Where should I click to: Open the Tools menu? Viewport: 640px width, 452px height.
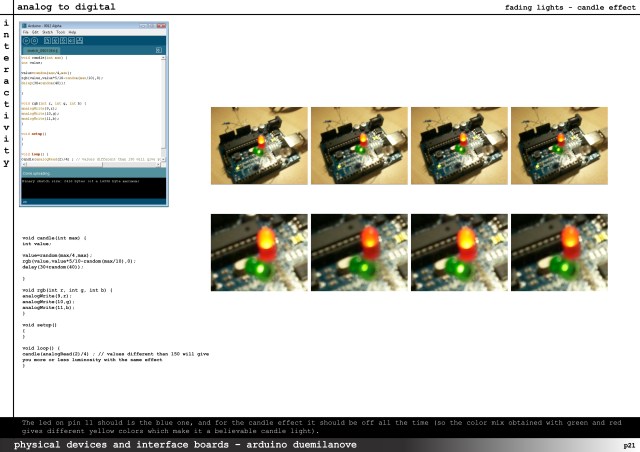(x=60, y=32)
